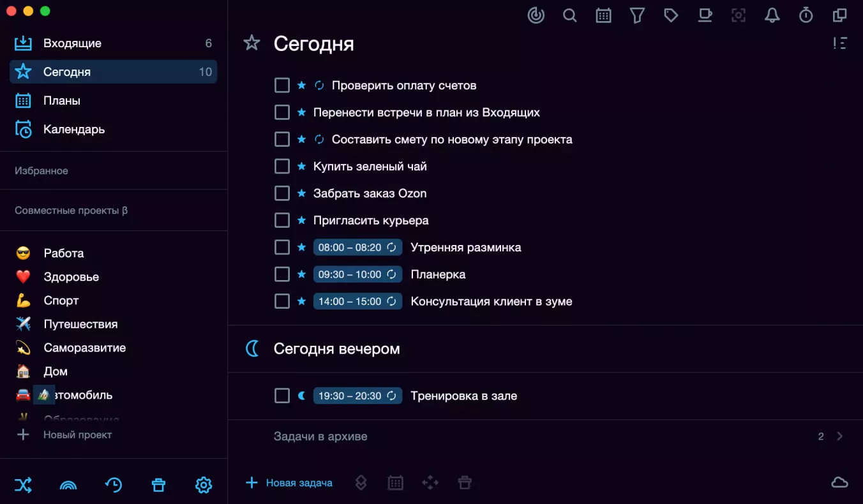This screenshot has height=504, width=863.
Task: Click the focus frame icon in toolbar
Action: [x=739, y=15]
